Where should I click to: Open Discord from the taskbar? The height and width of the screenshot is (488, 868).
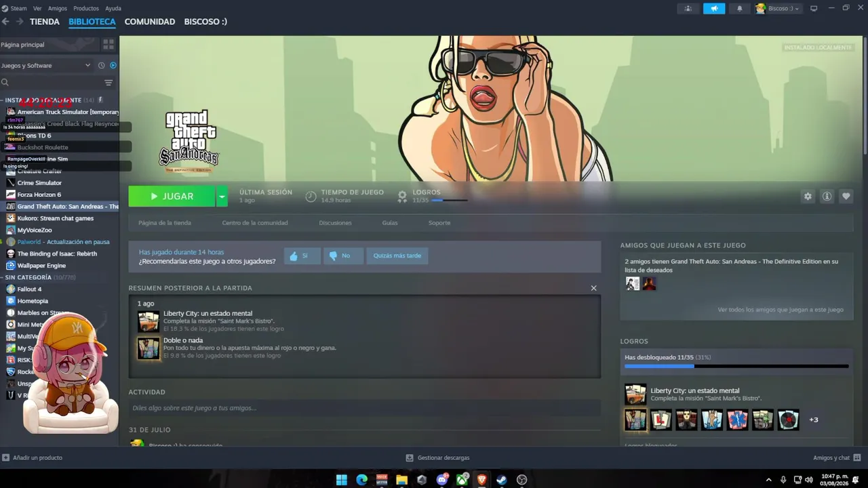(x=442, y=480)
